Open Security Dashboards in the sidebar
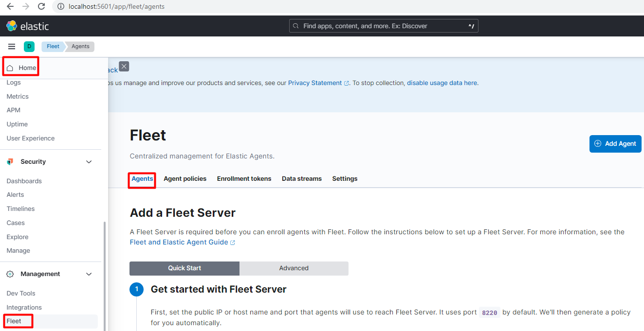This screenshot has height=331, width=644. [24, 181]
